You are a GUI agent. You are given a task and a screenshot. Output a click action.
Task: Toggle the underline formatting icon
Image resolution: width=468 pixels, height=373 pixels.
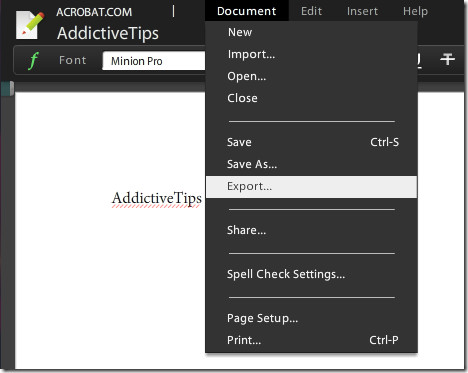tap(419, 60)
